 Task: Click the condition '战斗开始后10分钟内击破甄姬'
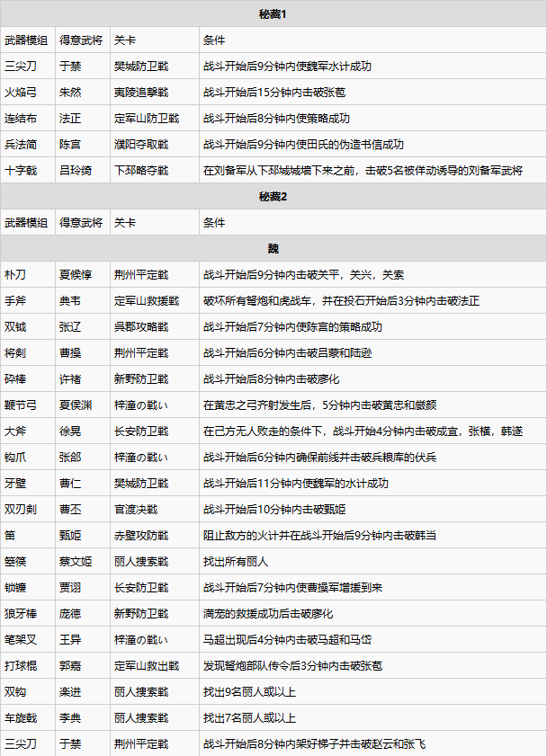tap(274, 509)
